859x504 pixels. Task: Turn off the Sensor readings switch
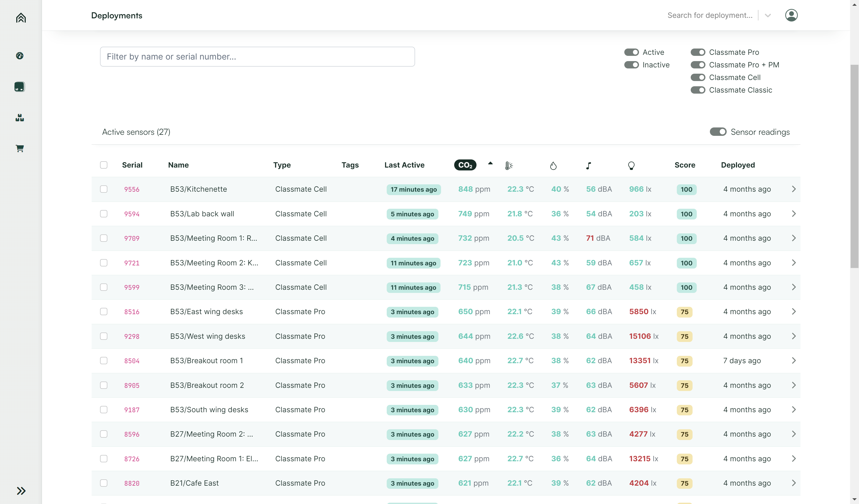point(718,132)
